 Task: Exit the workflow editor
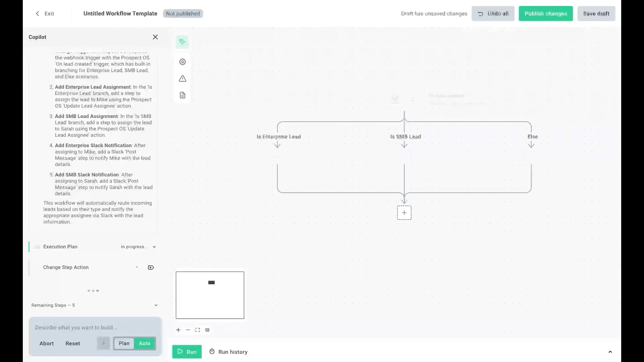coord(45,13)
